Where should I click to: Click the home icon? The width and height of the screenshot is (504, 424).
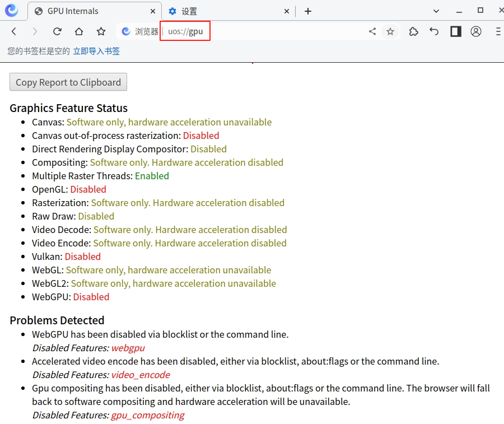pyautogui.click(x=78, y=31)
